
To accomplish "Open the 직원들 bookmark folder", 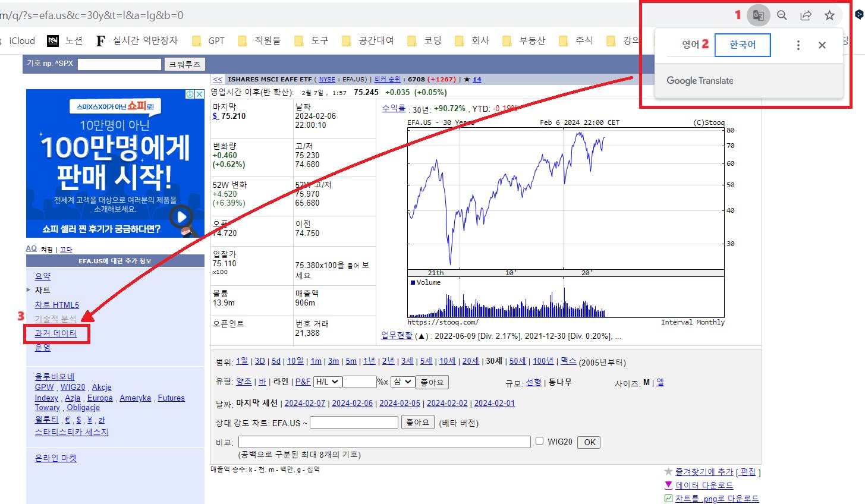I will pos(259,40).
